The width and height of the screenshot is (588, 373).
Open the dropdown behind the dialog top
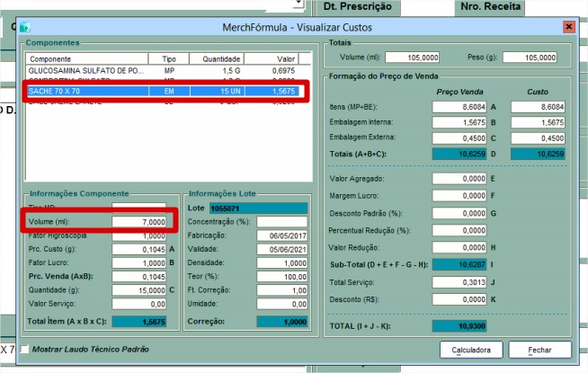coord(298,4)
